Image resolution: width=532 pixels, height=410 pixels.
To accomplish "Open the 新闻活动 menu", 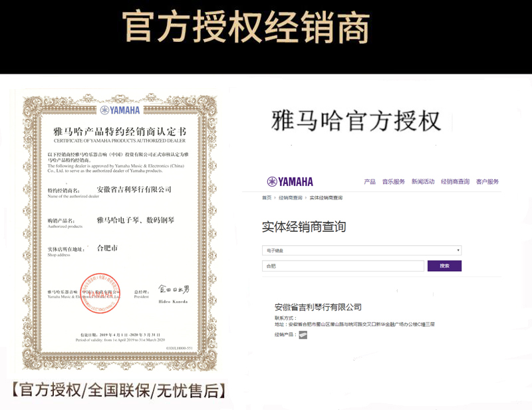I will click(423, 182).
